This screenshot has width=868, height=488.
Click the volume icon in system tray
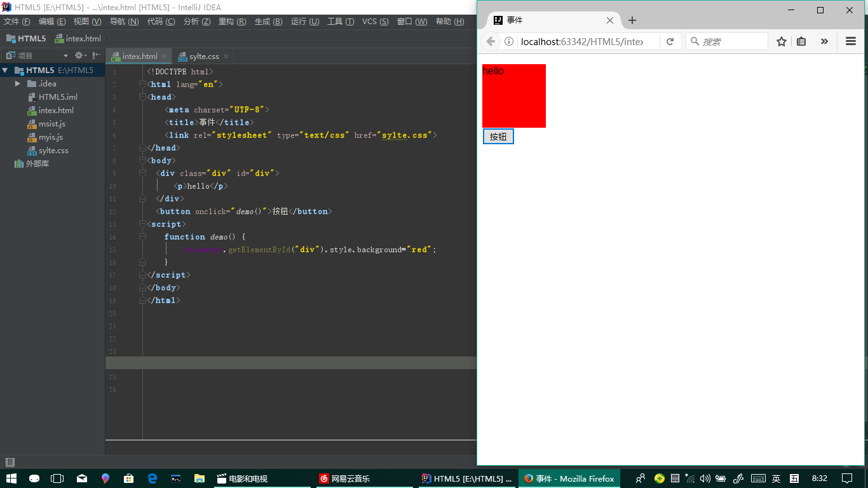click(x=705, y=478)
